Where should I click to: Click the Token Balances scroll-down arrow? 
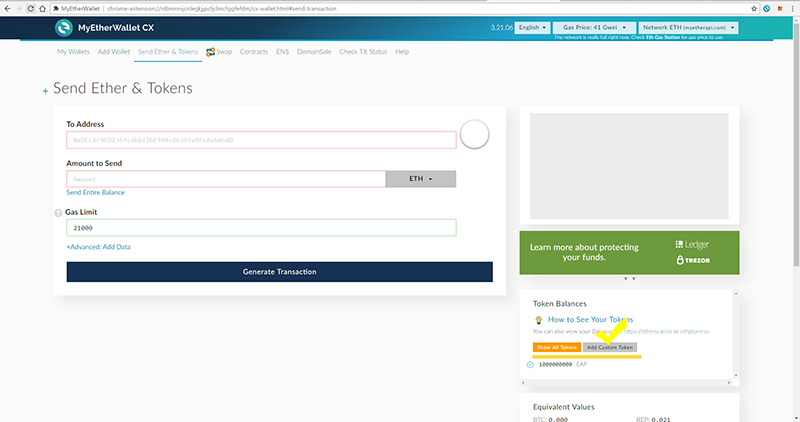736,376
